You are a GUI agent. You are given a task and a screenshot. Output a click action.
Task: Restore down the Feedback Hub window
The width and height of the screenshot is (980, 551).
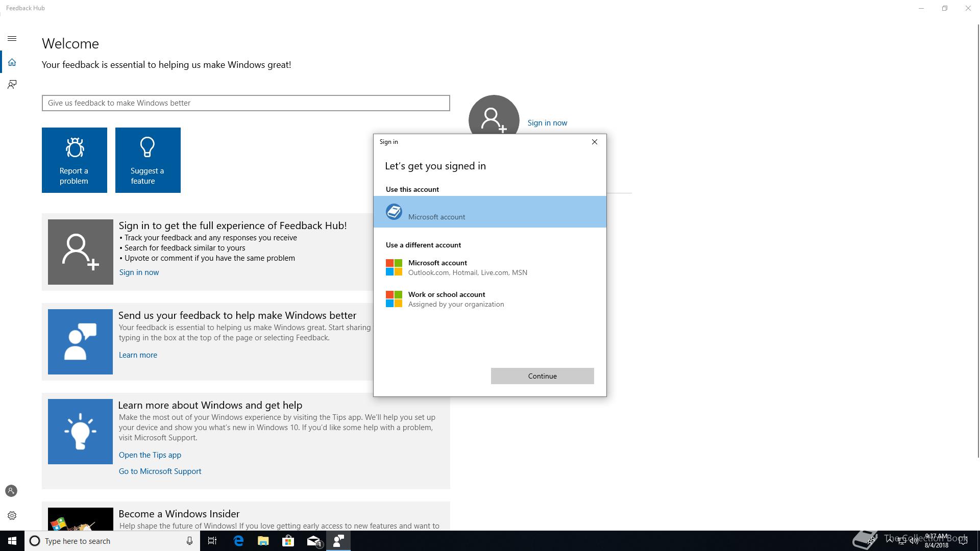click(945, 8)
